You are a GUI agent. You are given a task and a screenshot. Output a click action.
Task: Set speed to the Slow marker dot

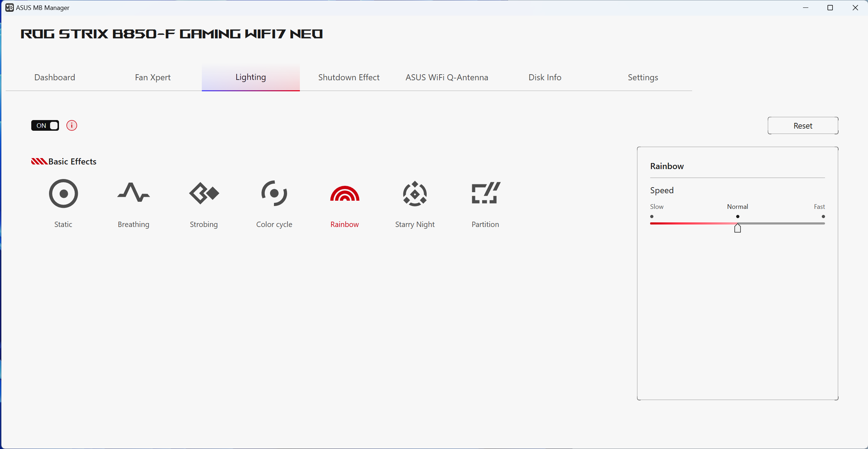click(652, 216)
